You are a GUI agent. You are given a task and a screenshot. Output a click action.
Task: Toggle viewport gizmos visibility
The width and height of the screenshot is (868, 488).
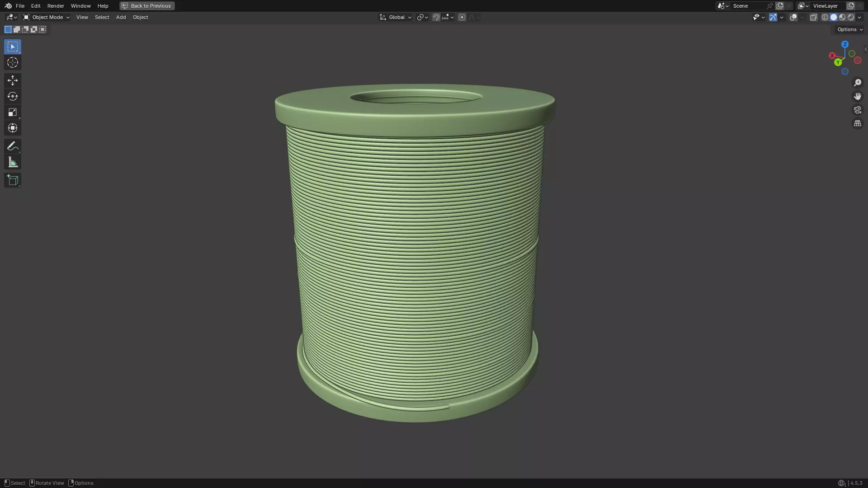(x=773, y=17)
